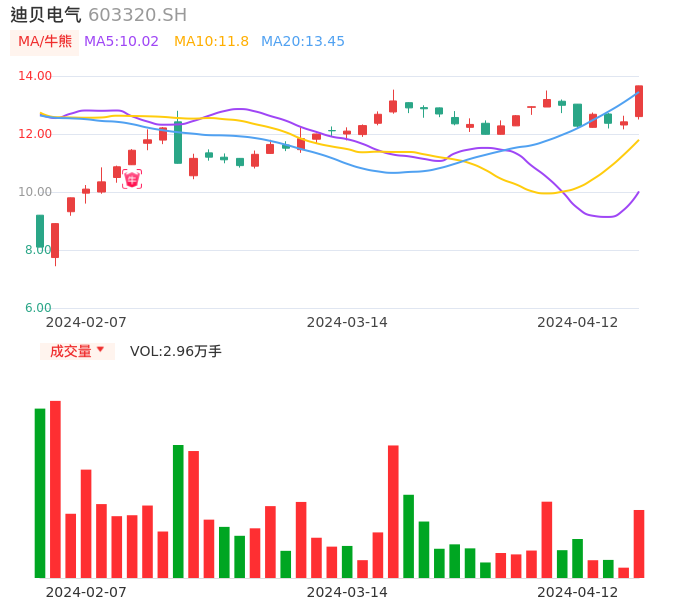Click the 12.00 price axis label

[35, 133]
